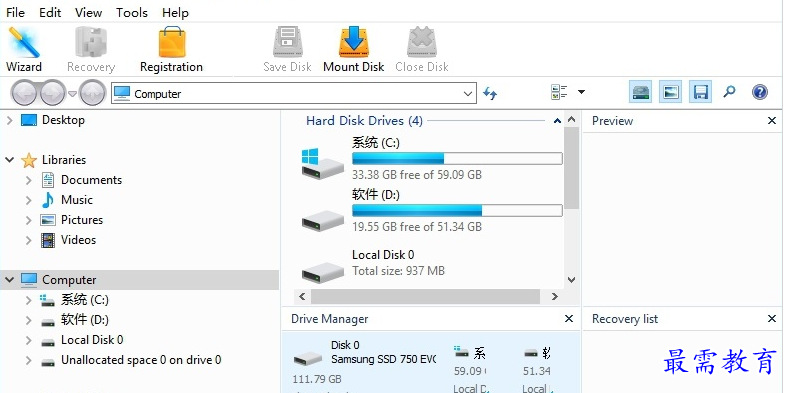Click the refresh arrows beside address bar
This screenshot has width=785, height=393.
point(490,93)
